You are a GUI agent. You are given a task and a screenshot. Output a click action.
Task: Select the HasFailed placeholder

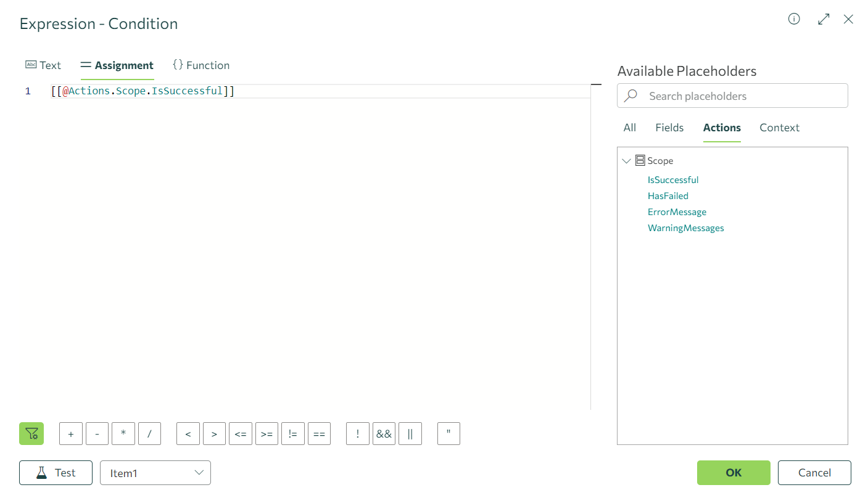click(668, 196)
